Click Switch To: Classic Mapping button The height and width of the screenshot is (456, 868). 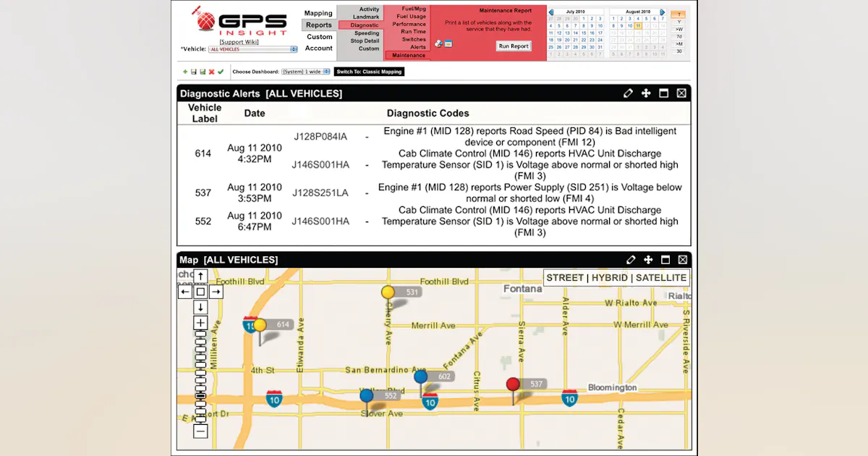tap(369, 72)
